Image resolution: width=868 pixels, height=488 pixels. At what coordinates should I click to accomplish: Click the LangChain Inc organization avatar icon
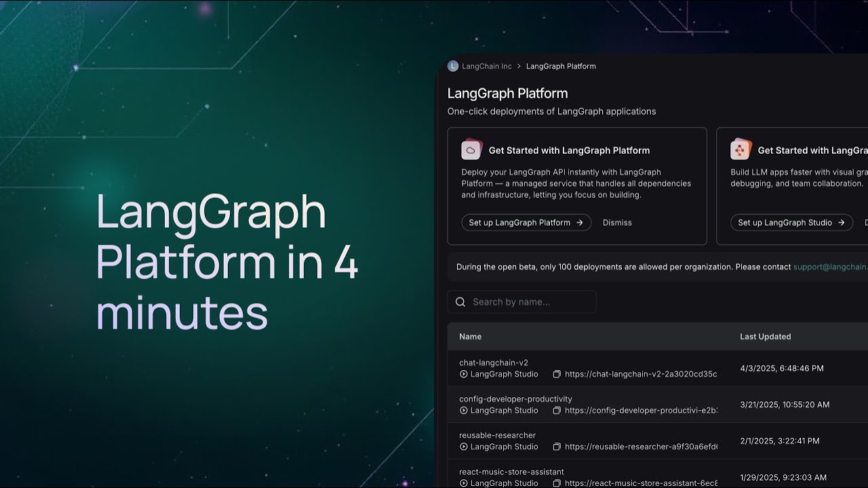click(x=453, y=66)
